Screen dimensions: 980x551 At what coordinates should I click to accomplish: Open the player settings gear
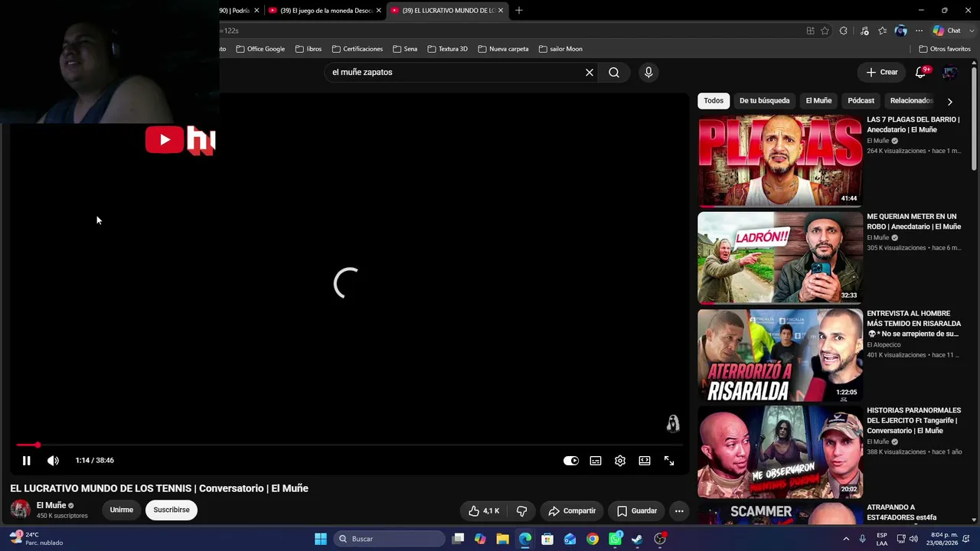620,461
